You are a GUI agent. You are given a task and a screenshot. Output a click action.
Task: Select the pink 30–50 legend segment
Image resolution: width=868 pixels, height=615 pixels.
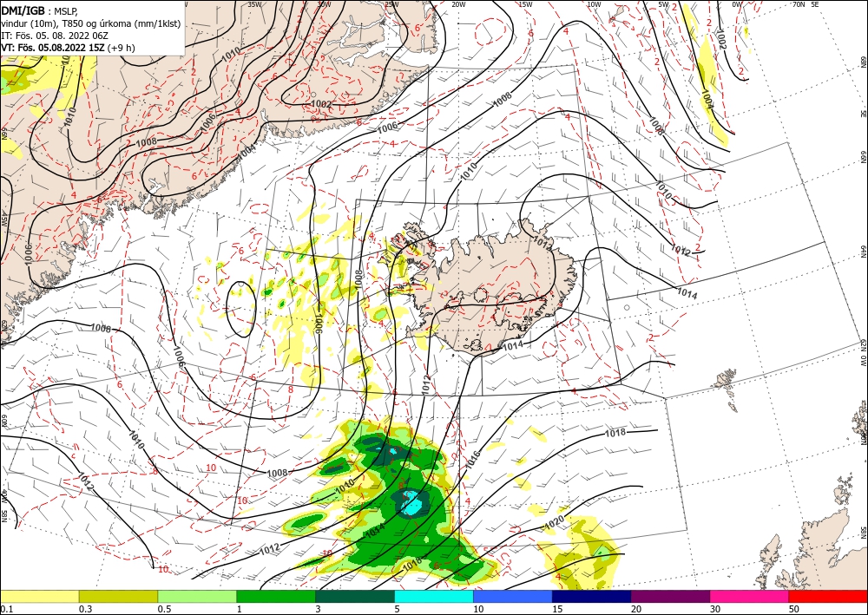pyautogui.click(x=750, y=596)
